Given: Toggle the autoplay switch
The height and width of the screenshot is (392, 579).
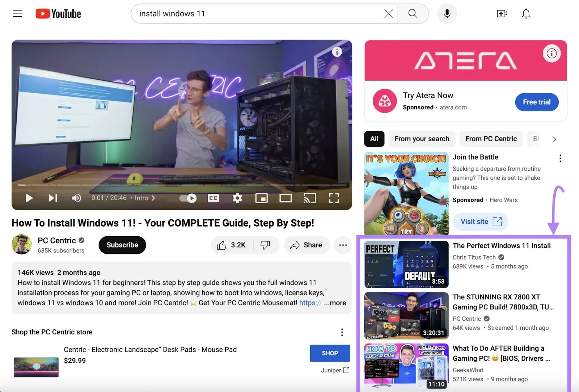Looking at the screenshot, I should [188, 198].
